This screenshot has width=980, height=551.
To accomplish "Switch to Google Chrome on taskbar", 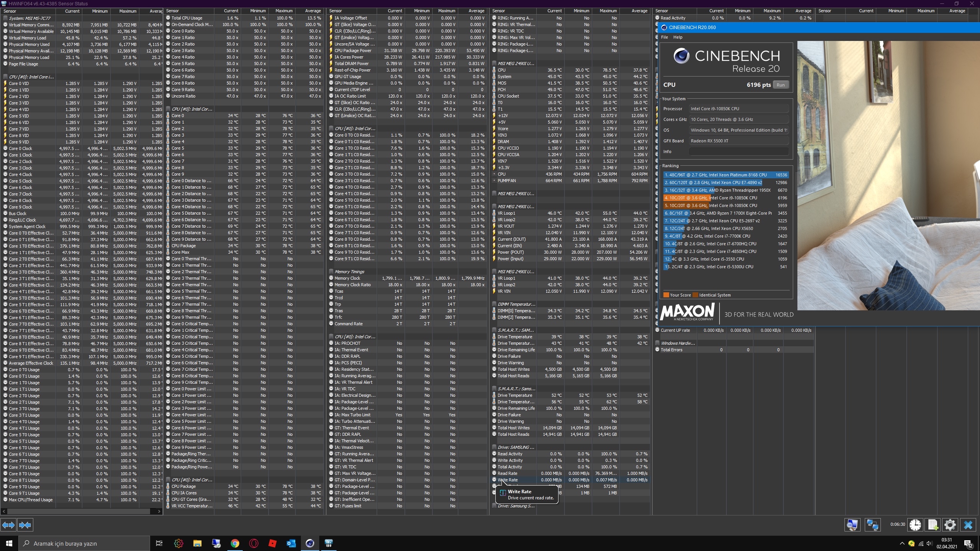I will pos(235,543).
